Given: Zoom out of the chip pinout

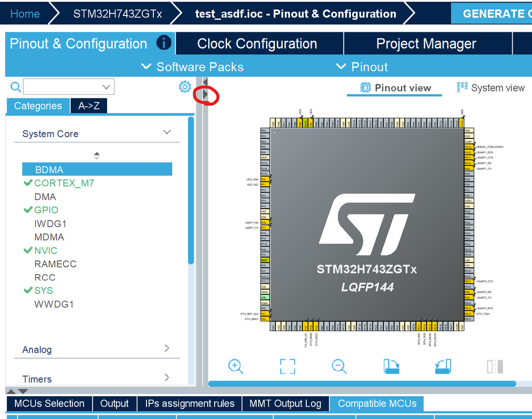Looking at the screenshot, I should click(x=339, y=366).
